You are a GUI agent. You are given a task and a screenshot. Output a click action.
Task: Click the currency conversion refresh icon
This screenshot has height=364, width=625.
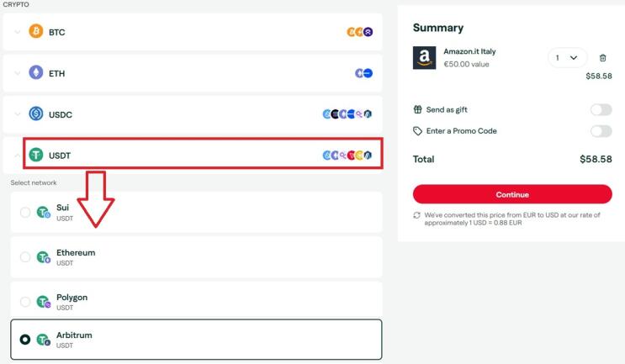click(417, 215)
